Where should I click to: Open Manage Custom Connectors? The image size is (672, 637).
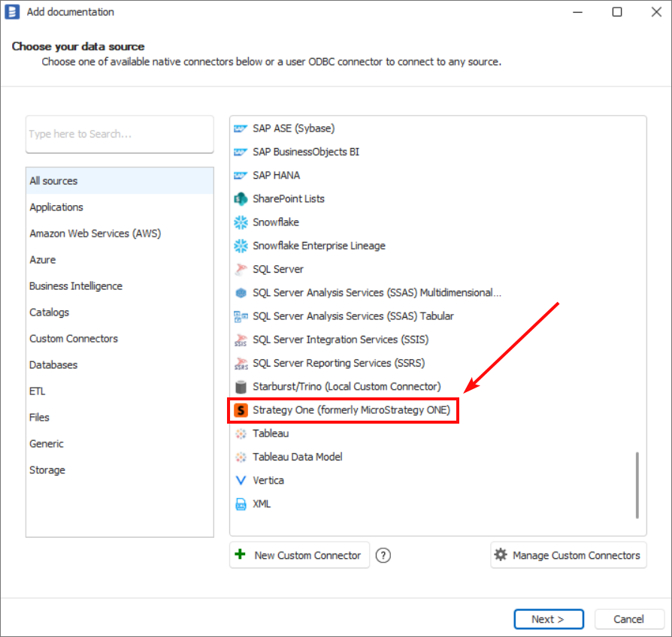pos(568,555)
